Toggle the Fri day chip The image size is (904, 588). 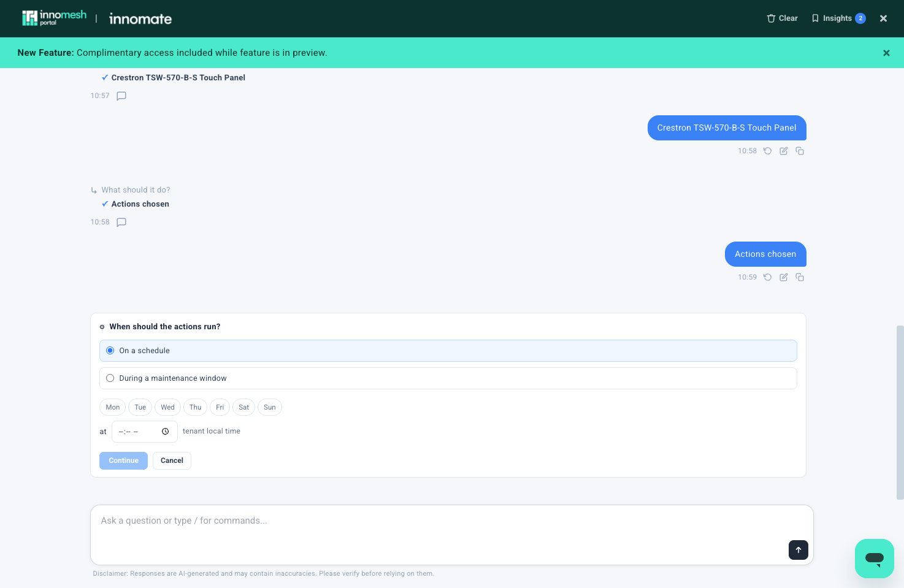tap(220, 407)
